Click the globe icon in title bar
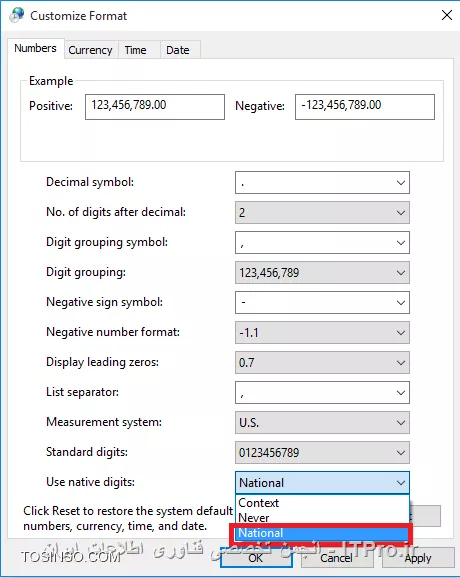The image size is (460, 578). click(x=17, y=15)
